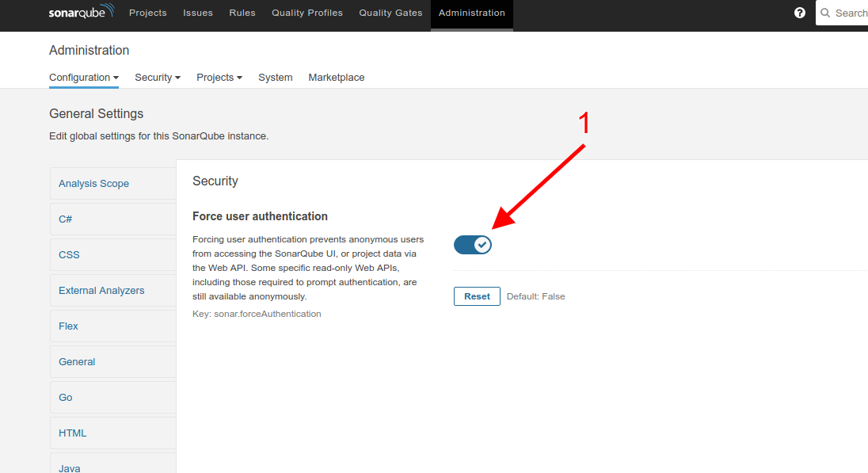
Task: Click the 'General Settings' heading
Action: tap(97, 113)
